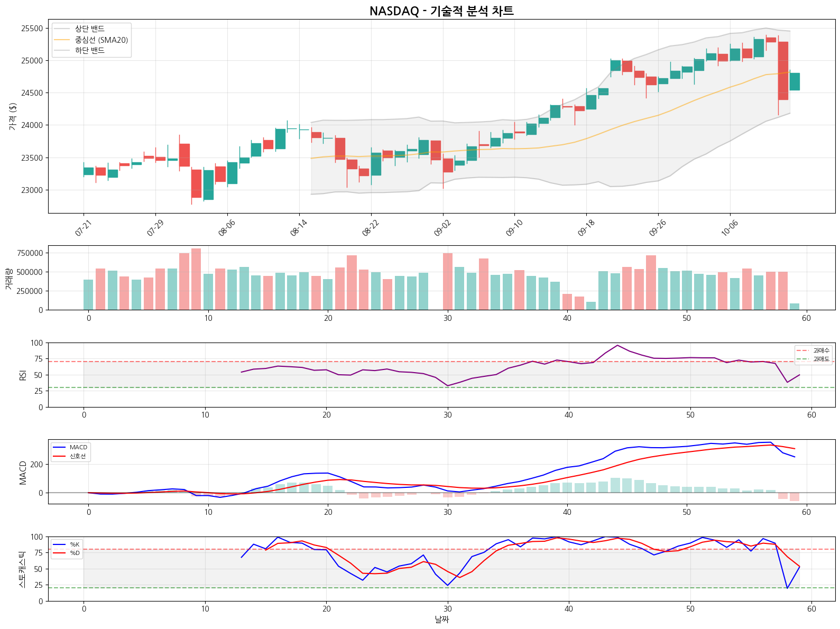Viewport: 840px width, 629px height.
Task: Click the '과매수' entry in RSI legend
Action: pyautogui.click(x=821, y=350)
